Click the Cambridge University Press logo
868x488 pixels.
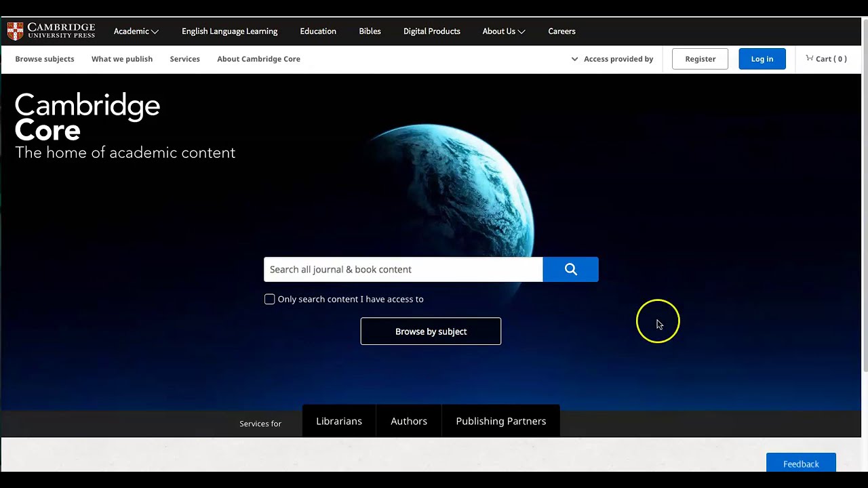point(51,31)
